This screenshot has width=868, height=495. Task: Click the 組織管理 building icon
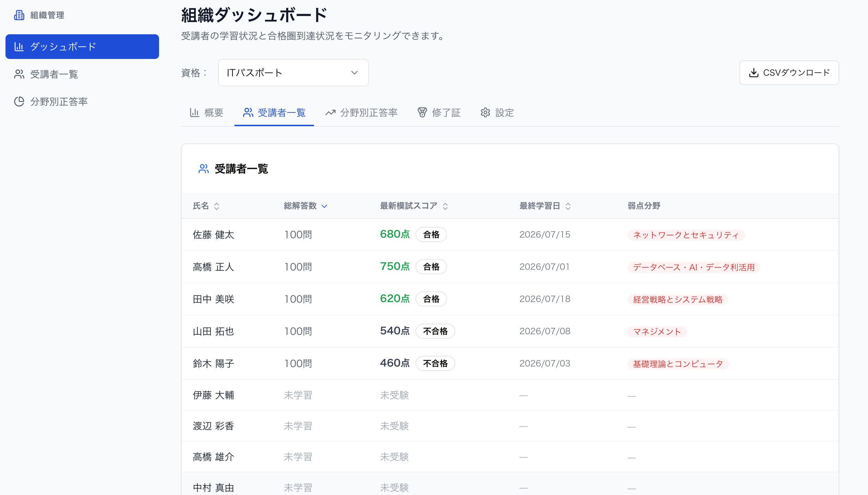tap(19, 15)
